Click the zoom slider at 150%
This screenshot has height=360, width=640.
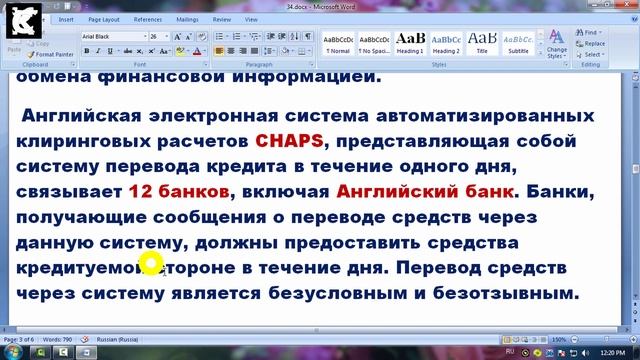pyautogui.click(x=607, y=340)
